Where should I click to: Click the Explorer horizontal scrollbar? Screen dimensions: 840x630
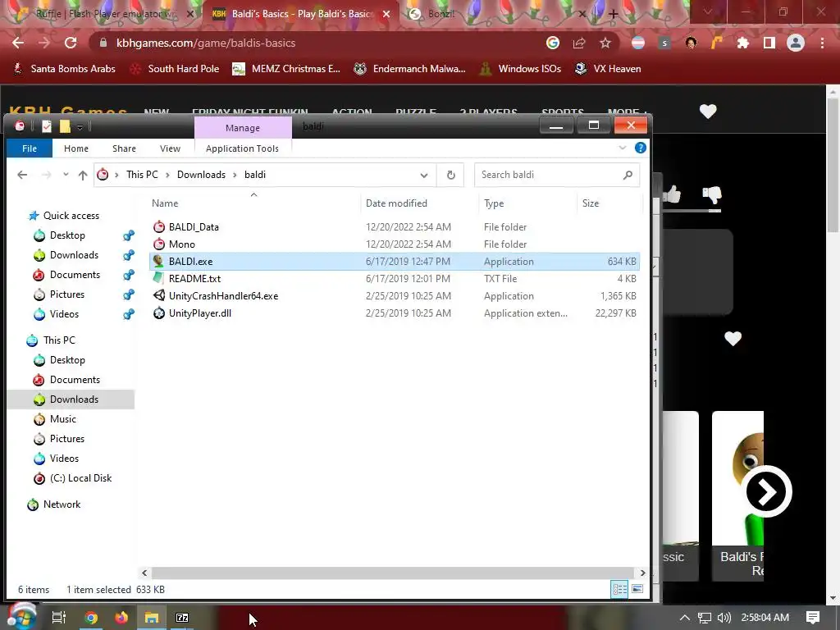[393, 573]
